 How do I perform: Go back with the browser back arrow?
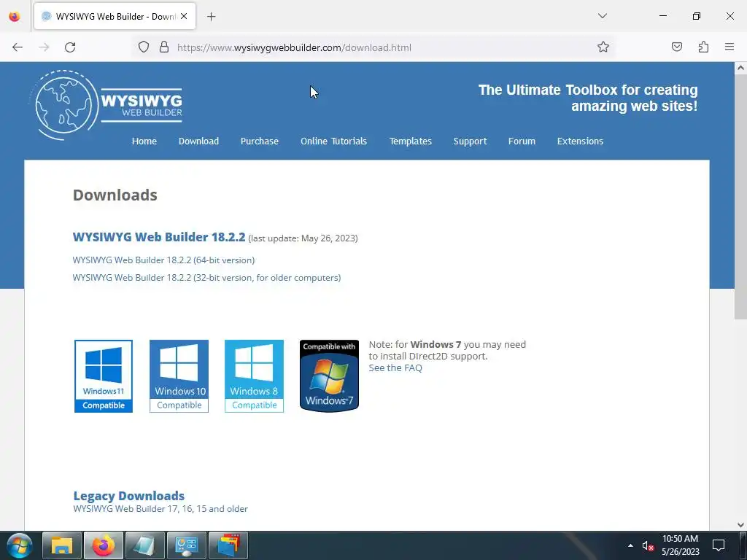(x=18, y=47)
